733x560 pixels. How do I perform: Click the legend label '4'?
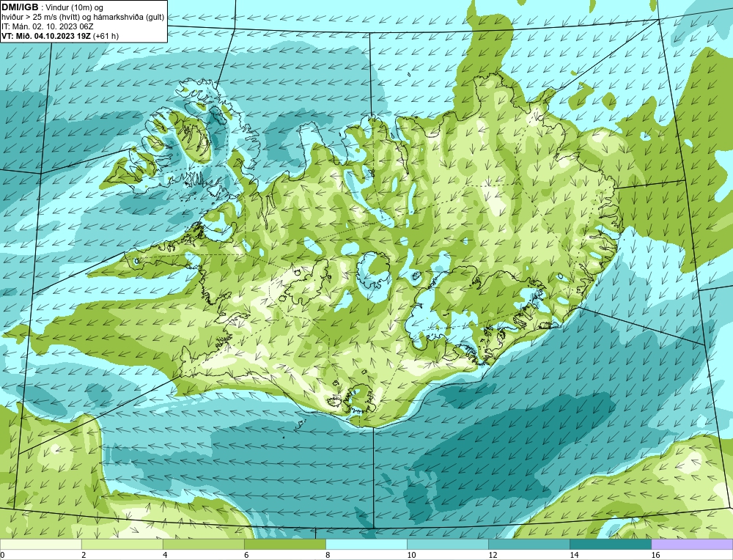pos(165,555)
